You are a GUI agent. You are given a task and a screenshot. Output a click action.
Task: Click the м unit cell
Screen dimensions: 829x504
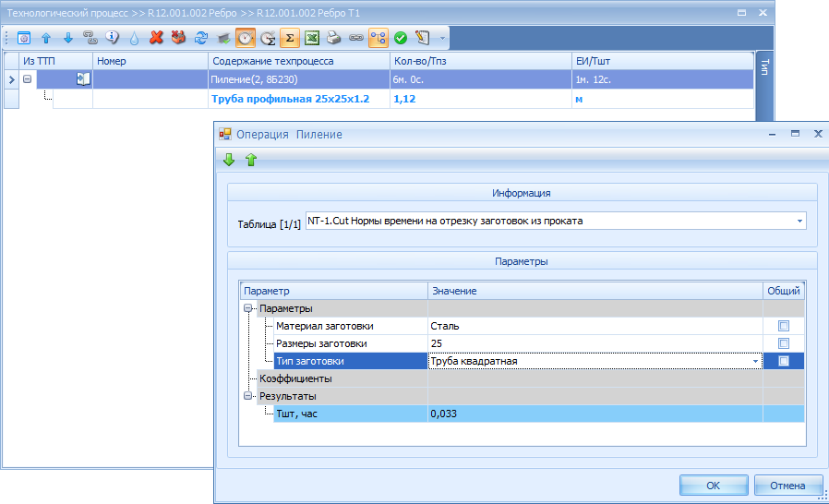(x=663, y=99)
